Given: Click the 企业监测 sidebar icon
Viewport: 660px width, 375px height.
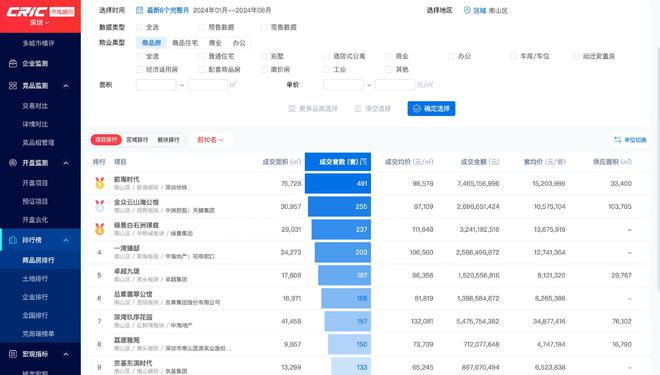Looking at the screenshot, I should tap(13, 64).
